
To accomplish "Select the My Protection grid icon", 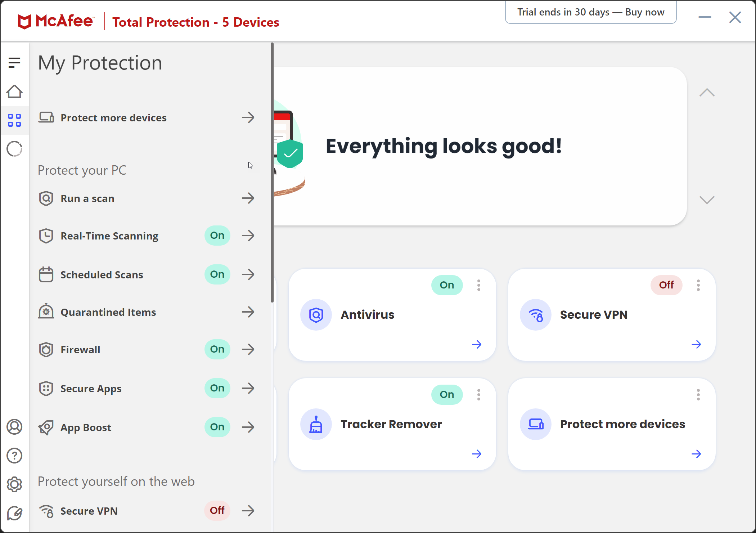I will point(14,120).
